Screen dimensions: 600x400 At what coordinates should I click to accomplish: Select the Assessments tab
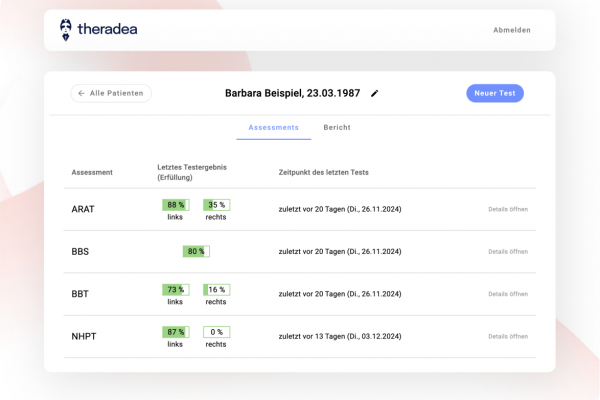(273, 128)
